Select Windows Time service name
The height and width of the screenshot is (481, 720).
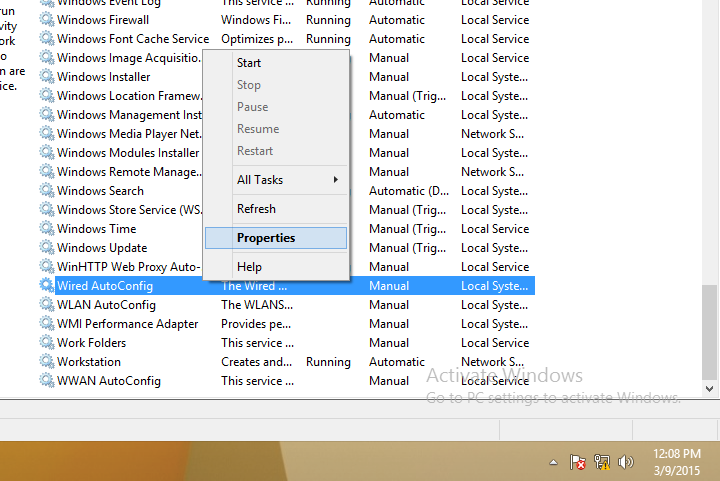coord(96,229)
